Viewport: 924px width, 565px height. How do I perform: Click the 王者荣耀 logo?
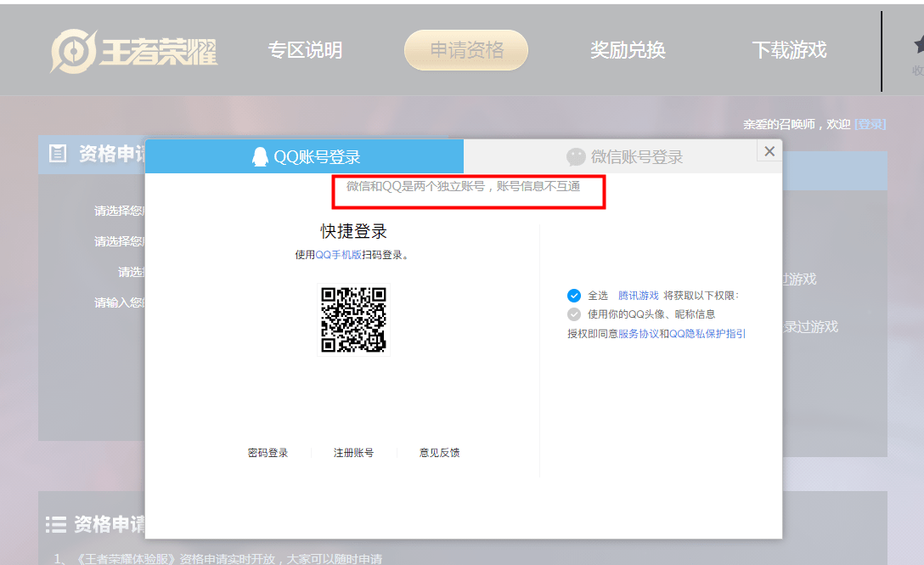132,50
